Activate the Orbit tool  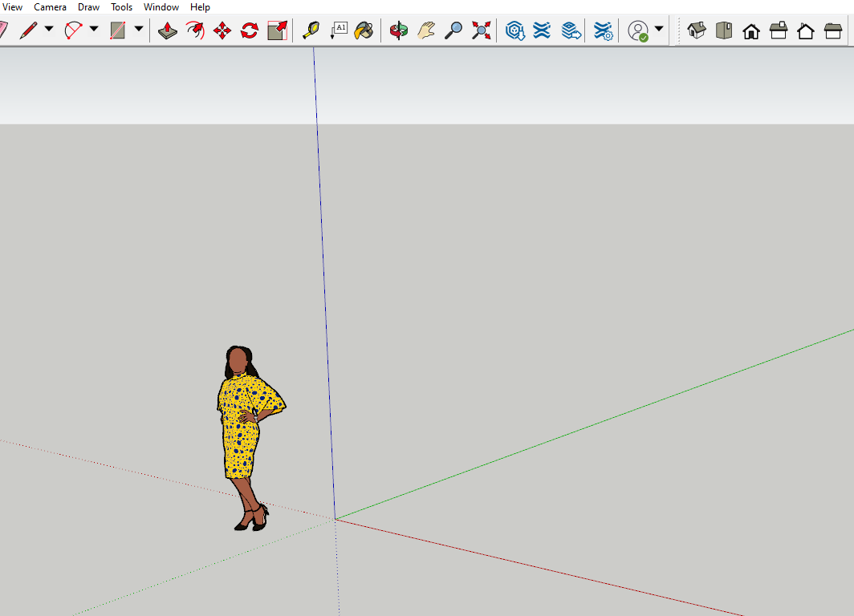coord(398,30)
